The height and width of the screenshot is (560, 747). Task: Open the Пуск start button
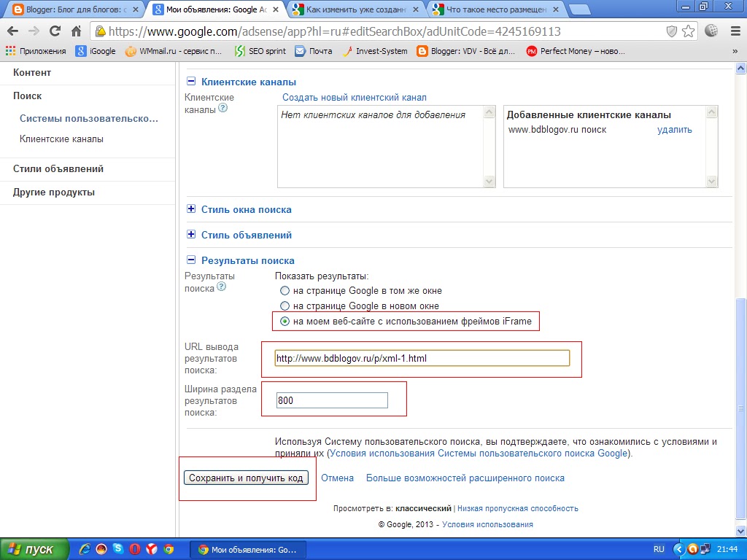(x=34, y=549)
